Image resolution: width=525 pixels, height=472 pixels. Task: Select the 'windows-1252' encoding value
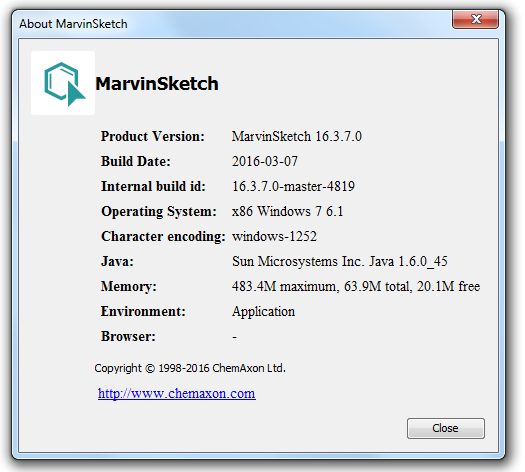[274, 237]
